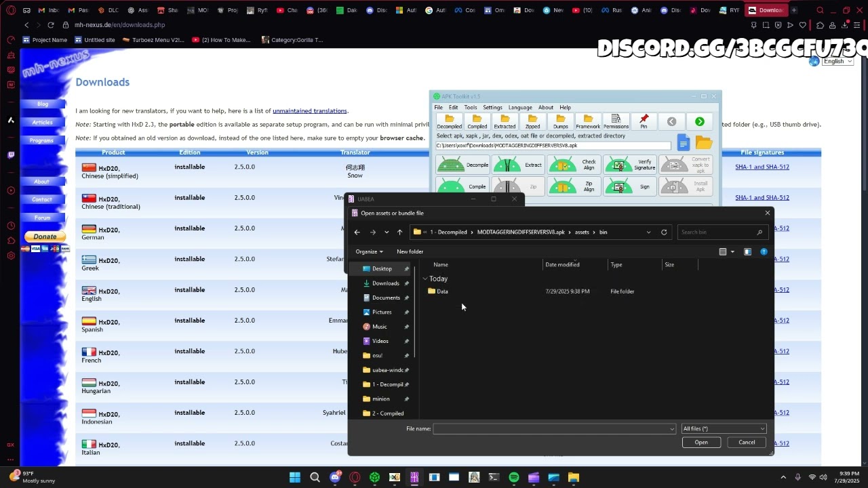Open the File menu in APK Toolkit
Viewport: 868px width, 488px height.
pyautogui.click(x=439, y=107)
